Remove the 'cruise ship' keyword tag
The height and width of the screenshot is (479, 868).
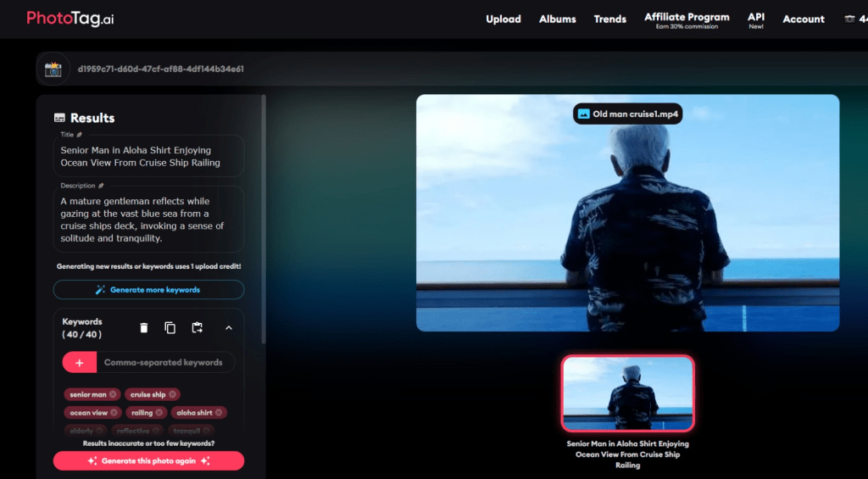pos(173,394)
